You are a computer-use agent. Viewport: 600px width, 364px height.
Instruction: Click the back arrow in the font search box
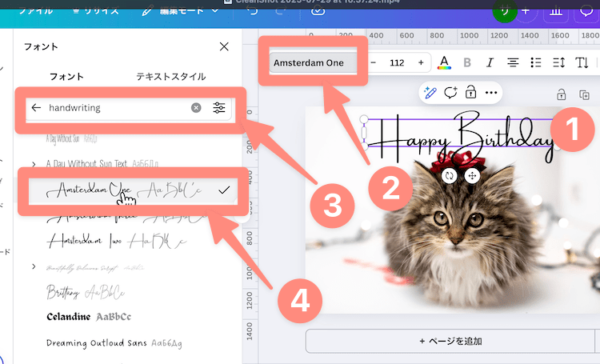[x=36, y=108]
